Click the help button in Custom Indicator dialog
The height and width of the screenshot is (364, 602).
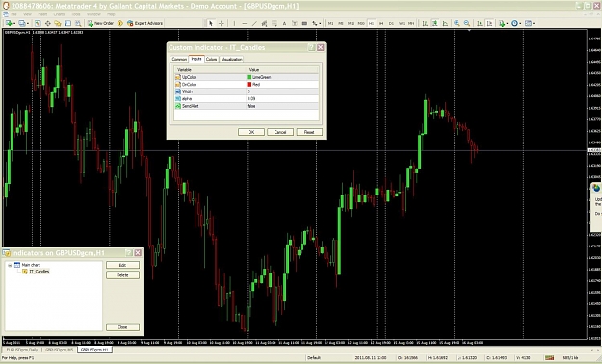tap(312, 47)
